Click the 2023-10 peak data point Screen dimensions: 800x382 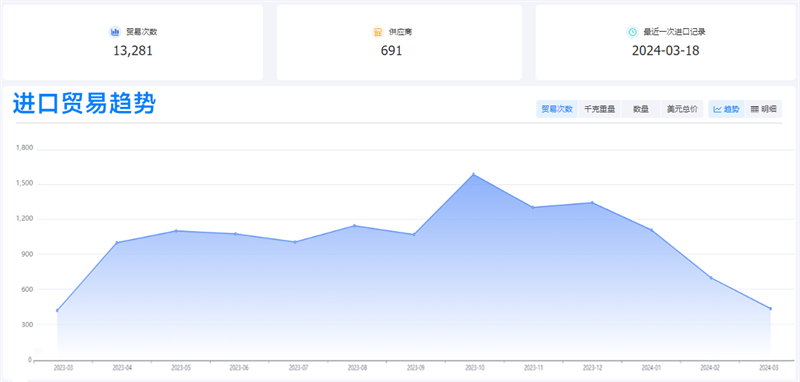point(473,174)
